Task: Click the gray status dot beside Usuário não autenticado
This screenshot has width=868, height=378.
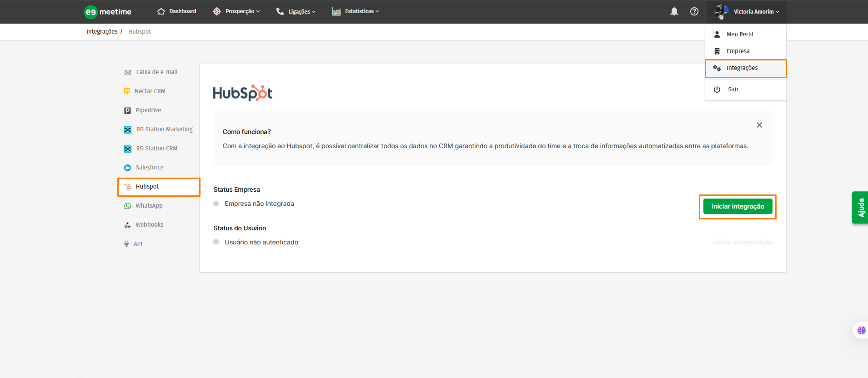Action: click(x=216, y=242)
